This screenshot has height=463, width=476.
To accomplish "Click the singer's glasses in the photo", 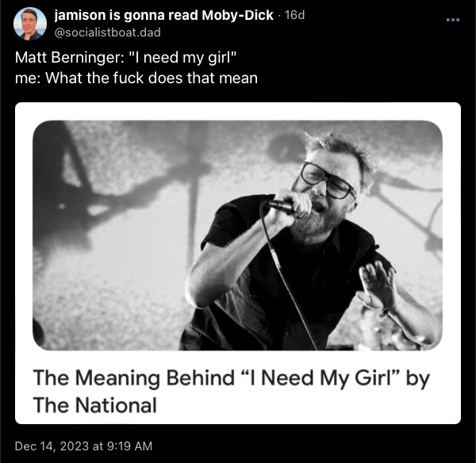I will click(327, 181).
